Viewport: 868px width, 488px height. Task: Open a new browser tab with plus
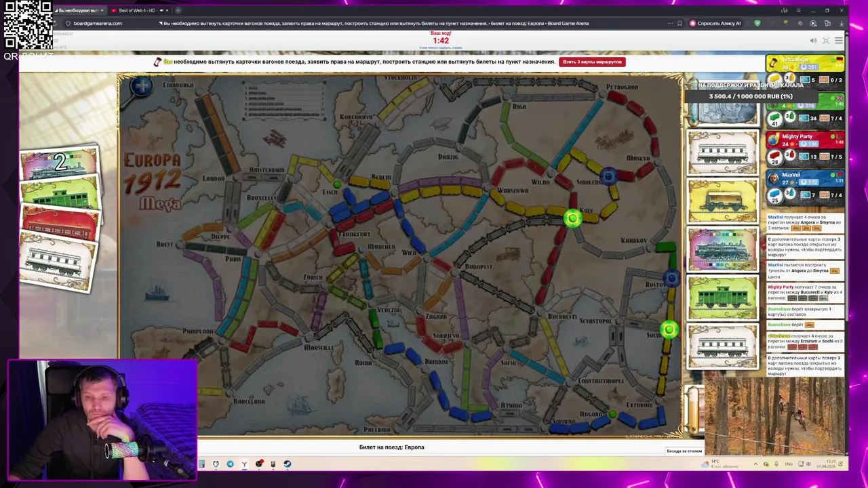178,10
